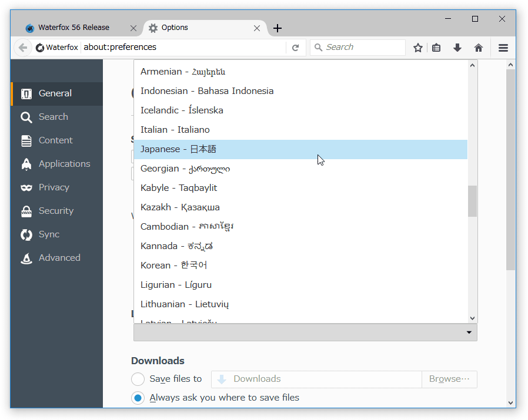Choose Ligurian - Líguru
The height and width of the screenshot is (420, 528).
[300, 285]
